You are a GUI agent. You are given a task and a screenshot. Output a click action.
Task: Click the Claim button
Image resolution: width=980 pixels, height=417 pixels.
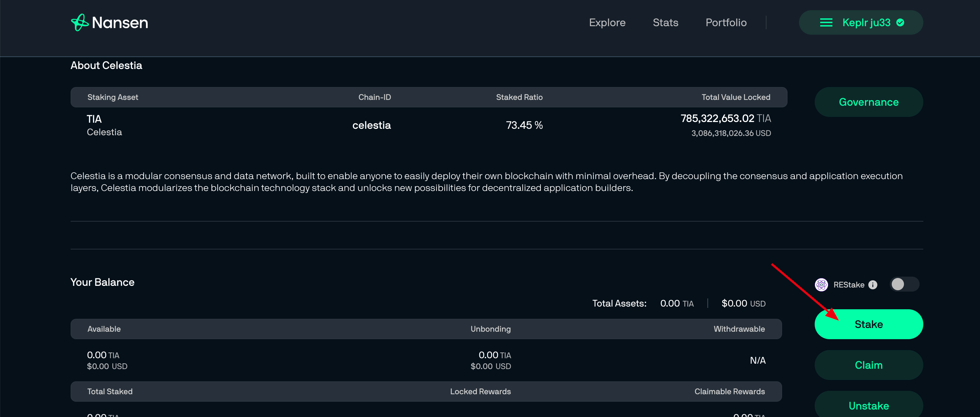pos(869,365)
